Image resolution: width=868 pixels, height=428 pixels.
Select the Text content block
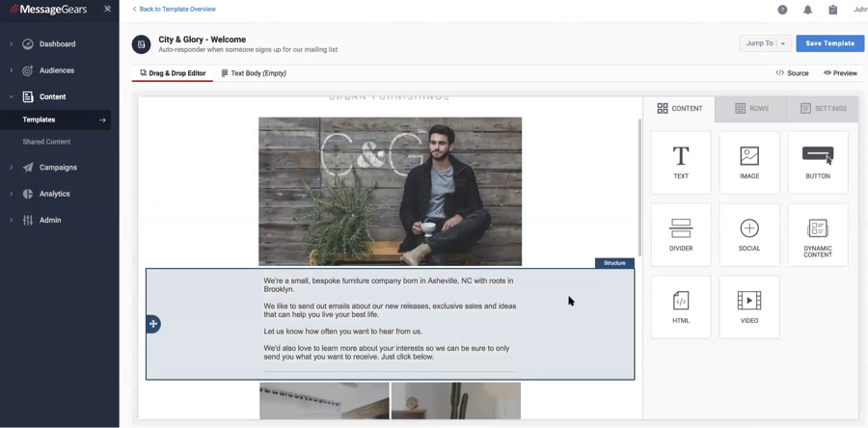[681, 163]
